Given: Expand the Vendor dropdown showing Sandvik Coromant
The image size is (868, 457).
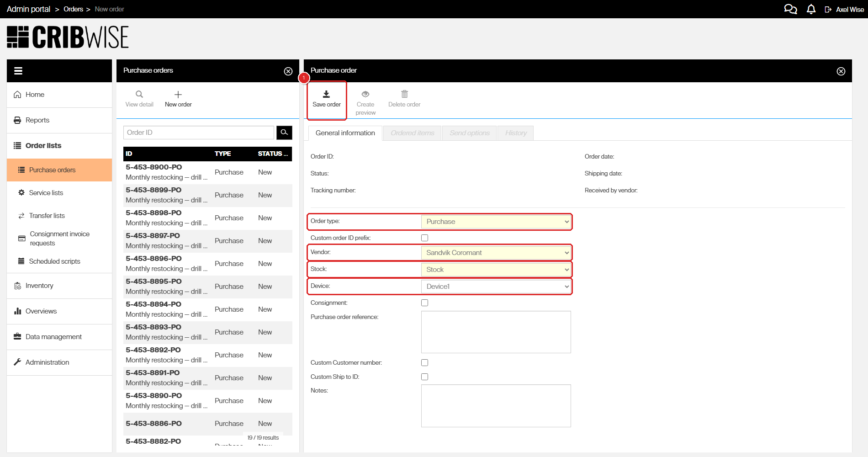Looking at the screenshot, I should click(496, 253).
